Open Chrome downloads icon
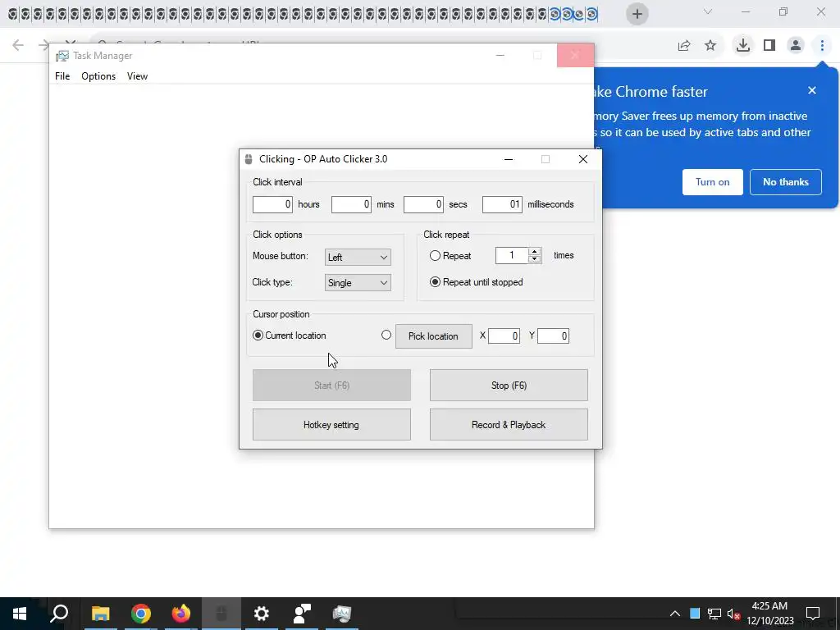The height and width of the screenshot is (630, 840). [743, 46]
